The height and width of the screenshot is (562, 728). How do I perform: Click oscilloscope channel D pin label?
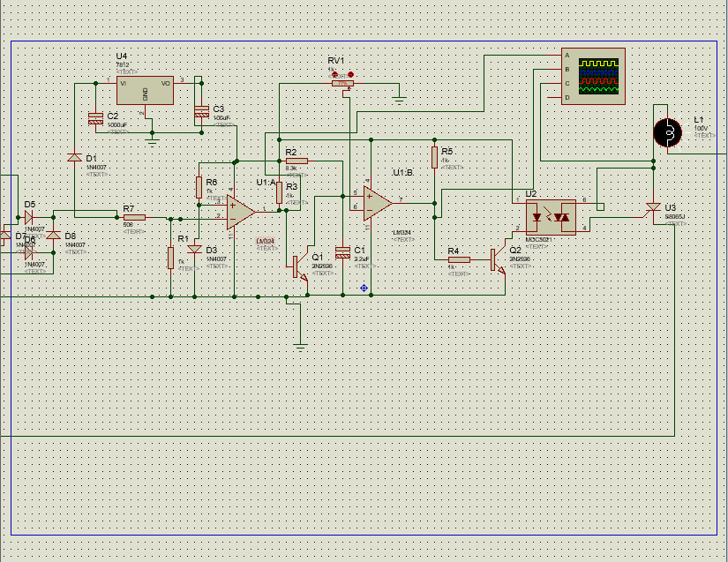[x=567, y=98]
